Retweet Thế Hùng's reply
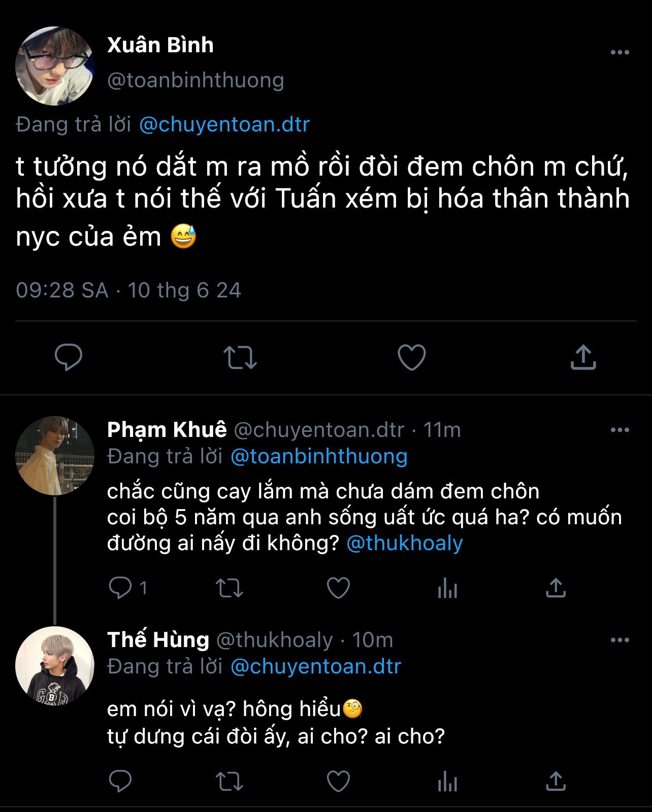This screenshot has height=812, width=652. (230, 781)
